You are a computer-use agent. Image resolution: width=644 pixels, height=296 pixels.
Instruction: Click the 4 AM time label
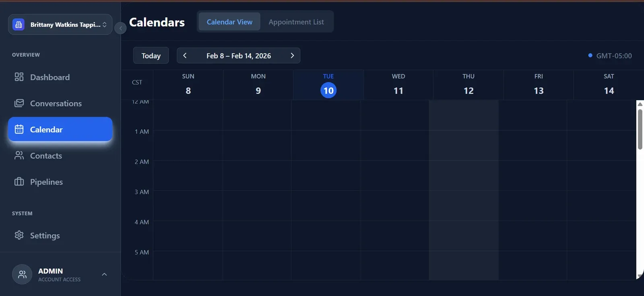142,222
